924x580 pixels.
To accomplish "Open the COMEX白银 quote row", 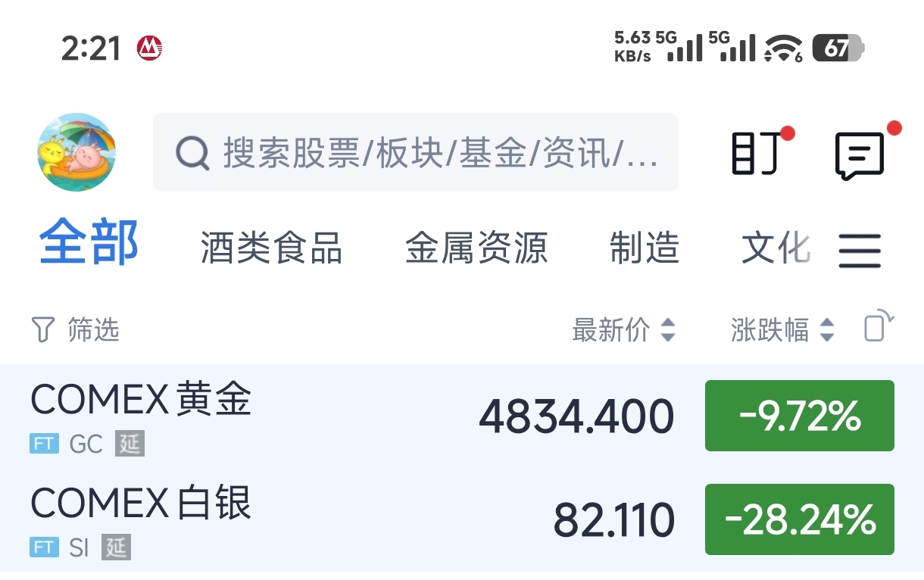I will [x=303, y=521].
